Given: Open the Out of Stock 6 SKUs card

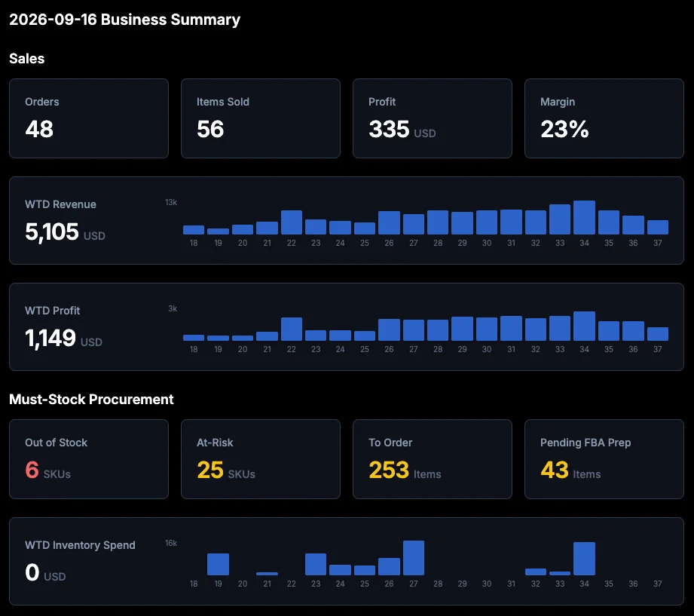Looking at the screenshot, I should tap(88, 458).
